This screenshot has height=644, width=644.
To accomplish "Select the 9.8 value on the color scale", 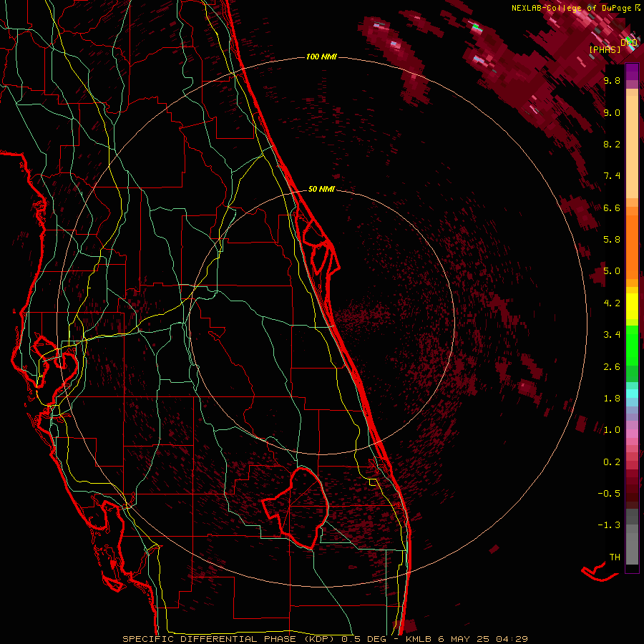I will point(612,80).
